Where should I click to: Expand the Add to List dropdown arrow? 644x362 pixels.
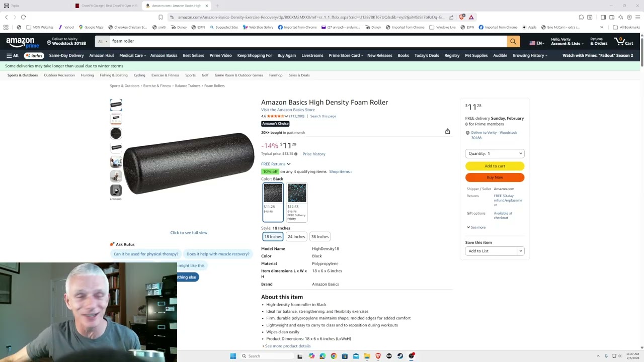click(x=521, y=251)
